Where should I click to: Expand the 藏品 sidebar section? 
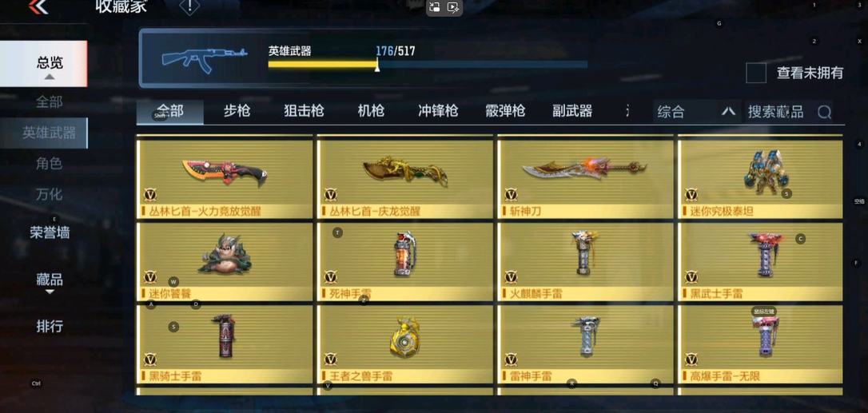click(50, 281)
